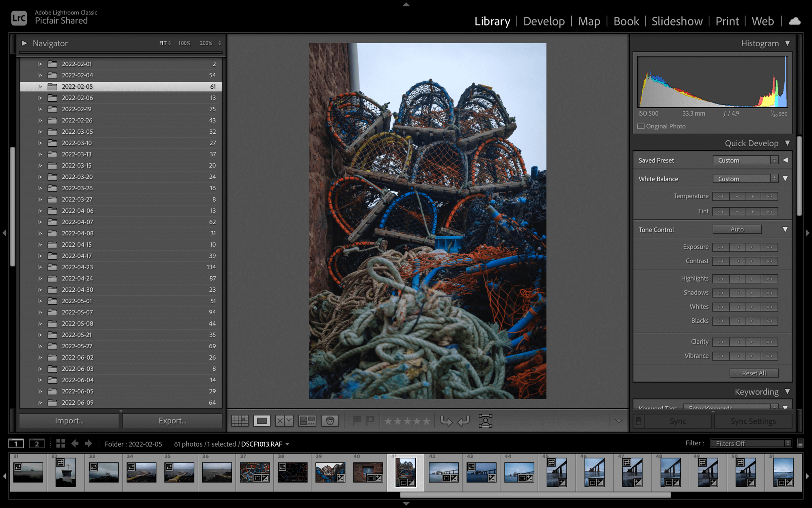Collapse the Histogram panel
Image resolution: width=812 pixels, height=508 pixels.
click(x=788, y=43)
